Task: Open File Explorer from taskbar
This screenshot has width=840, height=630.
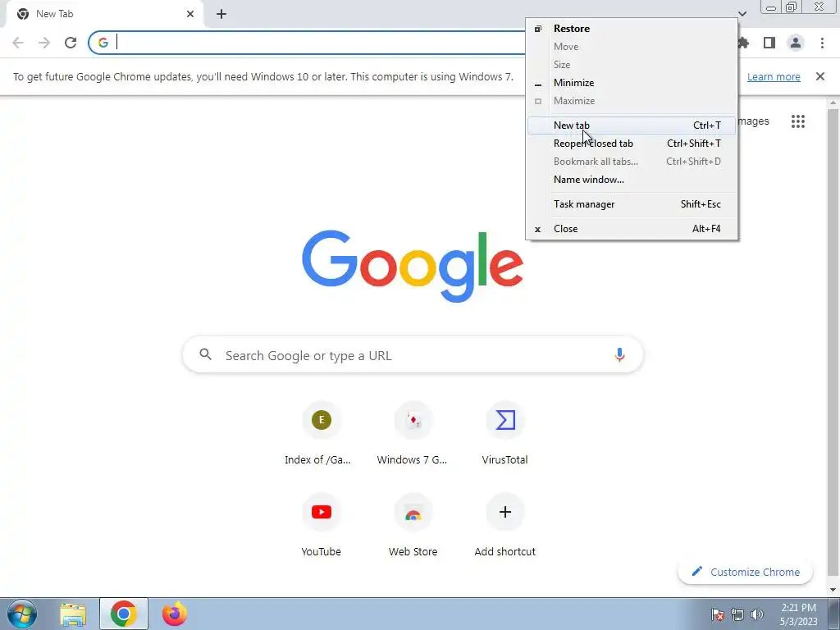Action: click(73, 614)
